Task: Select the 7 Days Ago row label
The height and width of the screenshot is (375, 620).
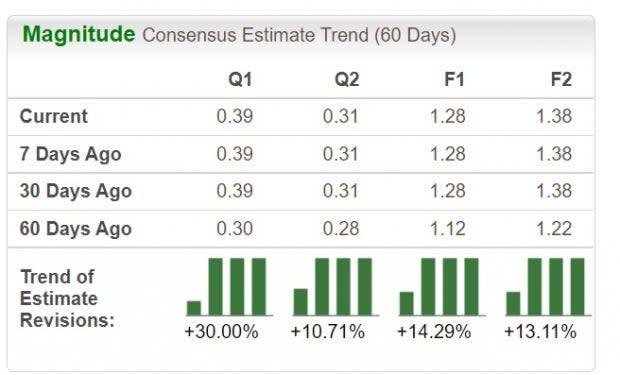Action: (x=70, y=154)
